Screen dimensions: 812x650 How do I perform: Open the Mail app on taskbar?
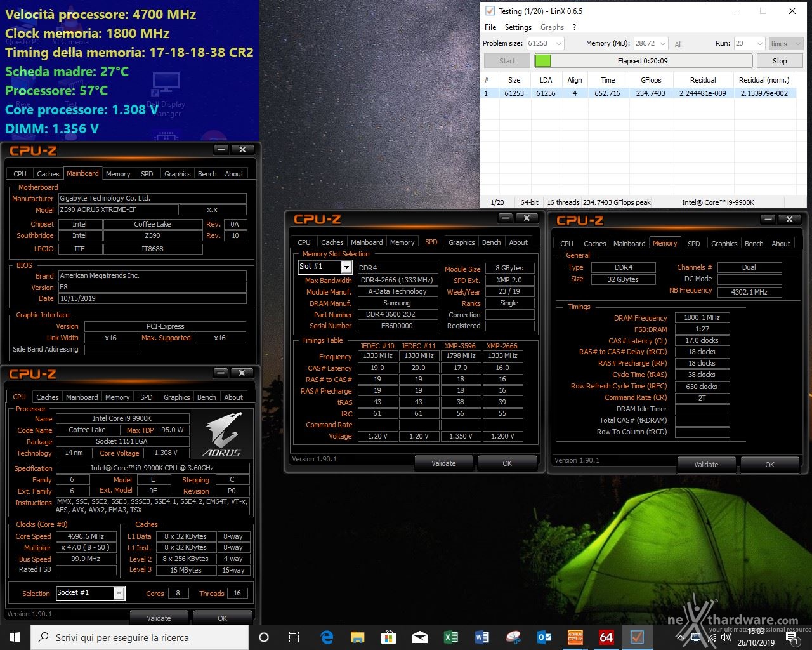click(419, 637)
